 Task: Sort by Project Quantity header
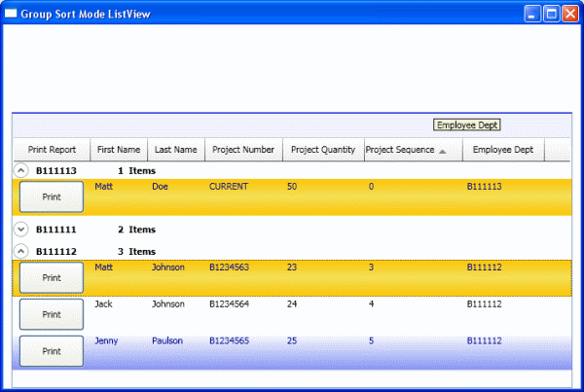(323, 150)
